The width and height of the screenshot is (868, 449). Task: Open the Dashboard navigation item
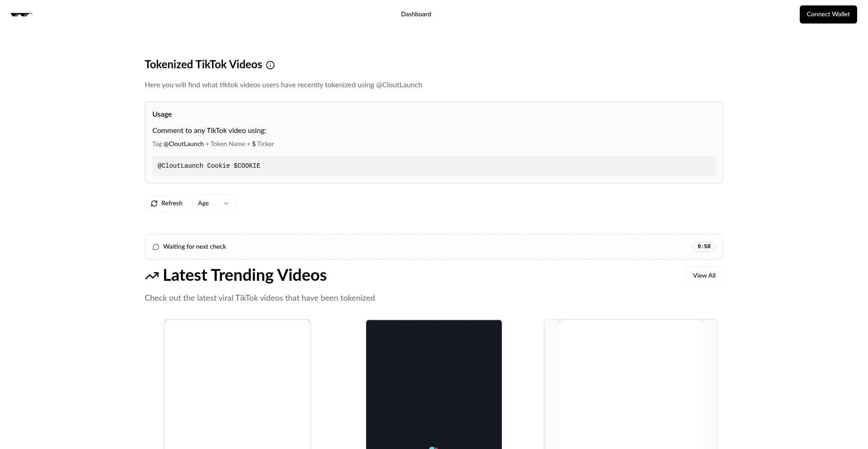tap(416, 14)
